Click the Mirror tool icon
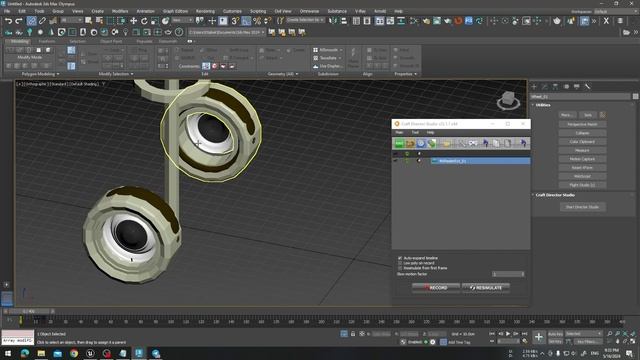Screen dimensions: 640x360 333,20
